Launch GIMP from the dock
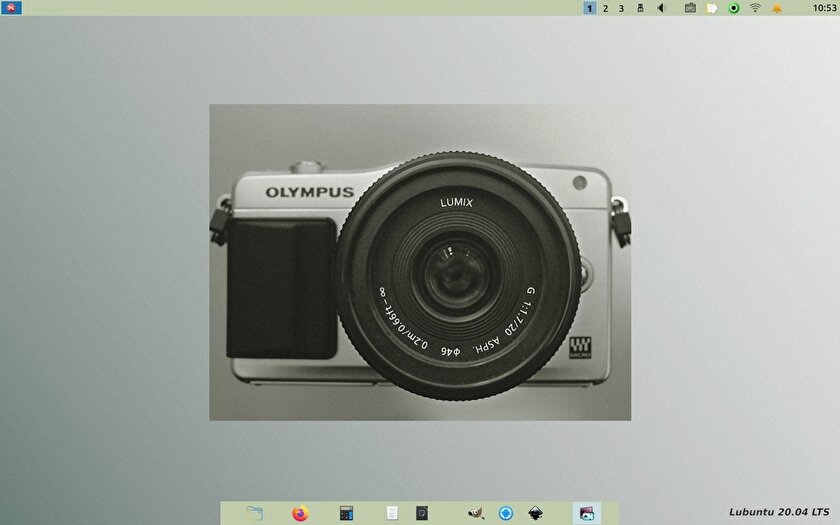The width and height of the screenshot is (840, 525). (476, 513)
